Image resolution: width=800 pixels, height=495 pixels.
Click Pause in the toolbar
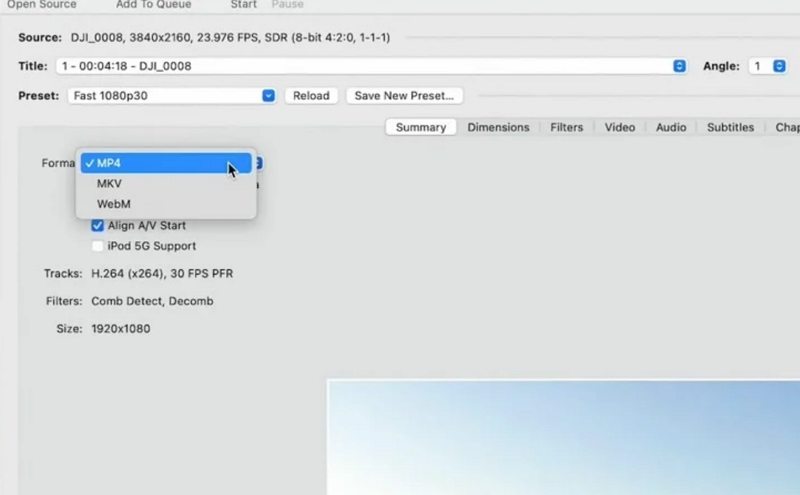tap(287, 5)
